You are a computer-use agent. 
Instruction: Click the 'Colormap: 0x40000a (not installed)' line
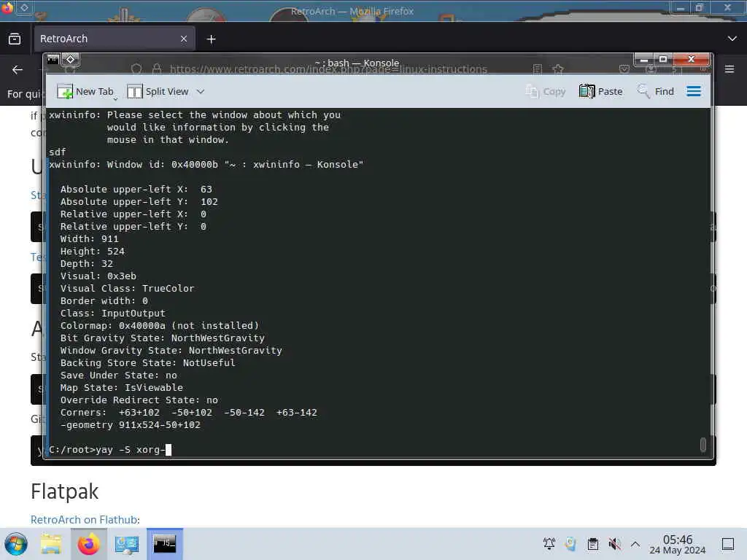coord(160,325)
